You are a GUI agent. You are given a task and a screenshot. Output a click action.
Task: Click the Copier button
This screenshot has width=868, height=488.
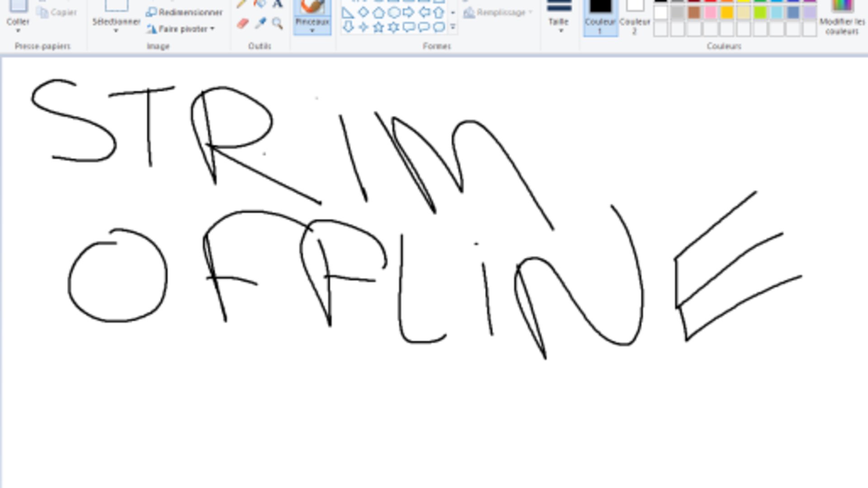[57, 12]
